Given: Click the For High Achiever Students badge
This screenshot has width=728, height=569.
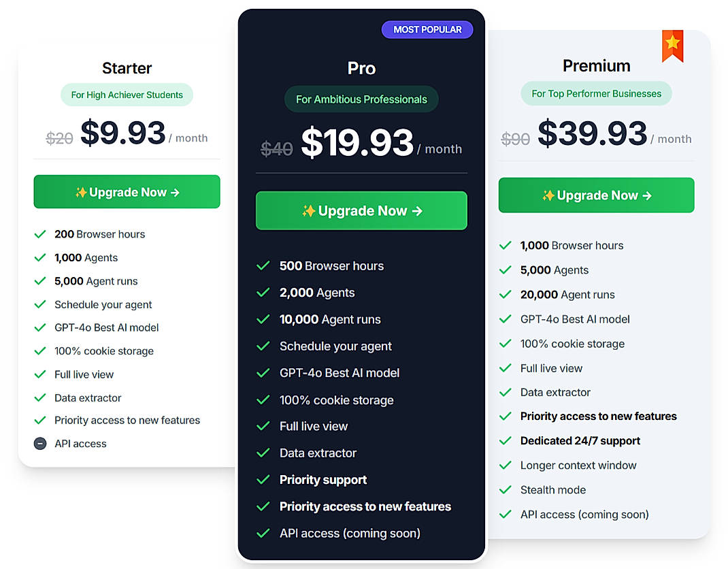Looking at the screenshot, I should coord(127,95).
